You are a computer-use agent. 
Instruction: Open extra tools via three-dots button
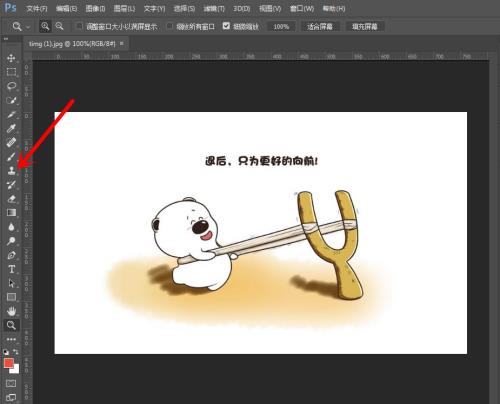(x=11, y=339)
